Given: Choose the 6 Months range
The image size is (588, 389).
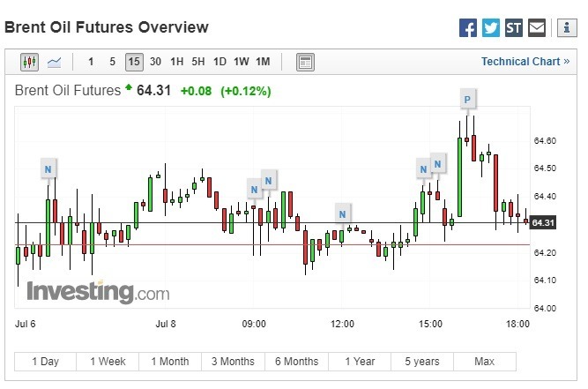Looking at the screenshot, I should (x=296, y=362).
